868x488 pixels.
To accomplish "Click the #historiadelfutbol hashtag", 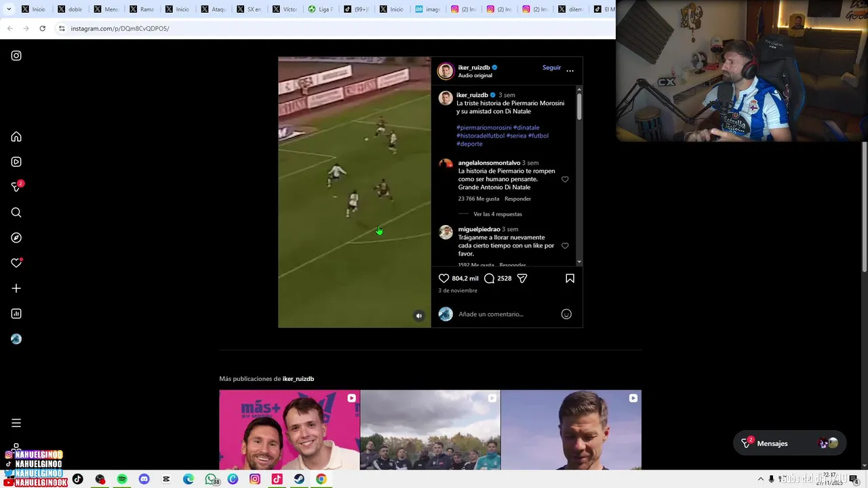I will point(480,136).
